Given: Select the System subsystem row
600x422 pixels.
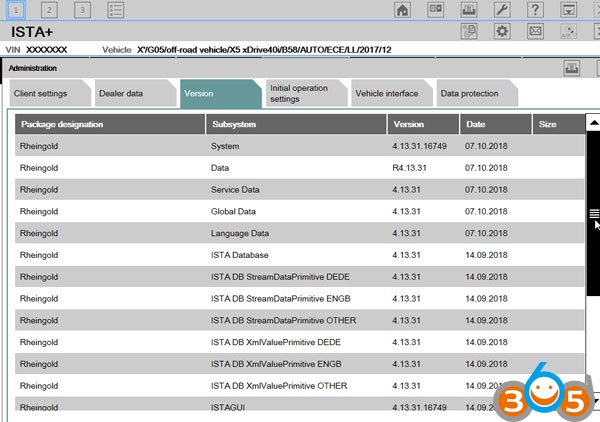Looking at the screenshot, I should pos(300,146).
